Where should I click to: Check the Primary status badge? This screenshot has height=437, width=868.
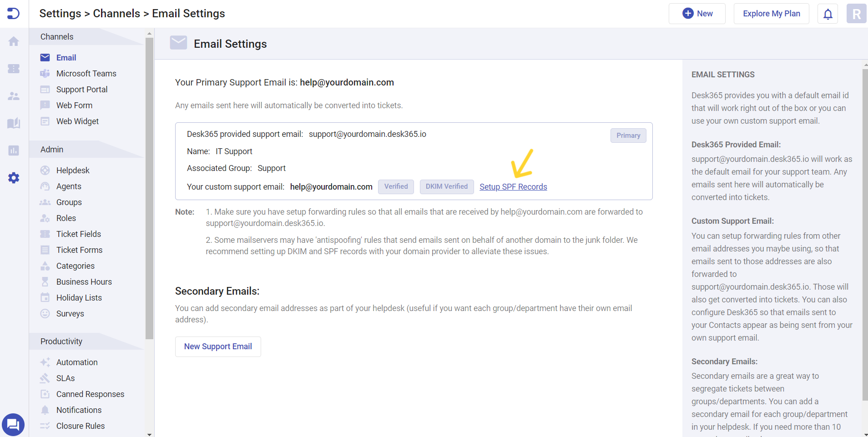pos(628,135)
